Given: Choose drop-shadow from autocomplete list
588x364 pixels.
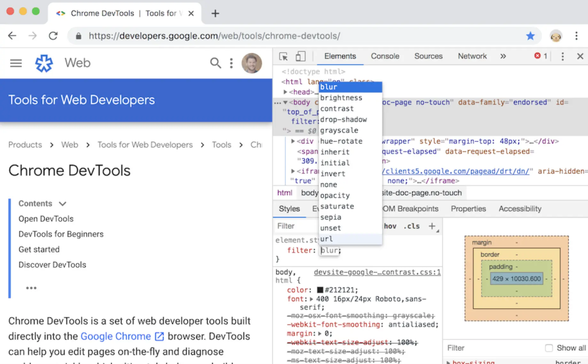Looking at the screenshot, I should (351, 119).
